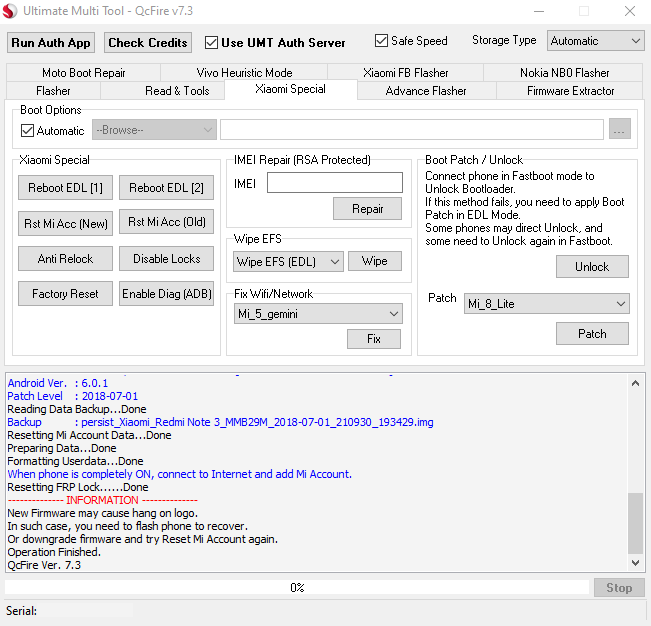
Task: Open Vivo Heuristic Mode tab
Action: point(244,73)
